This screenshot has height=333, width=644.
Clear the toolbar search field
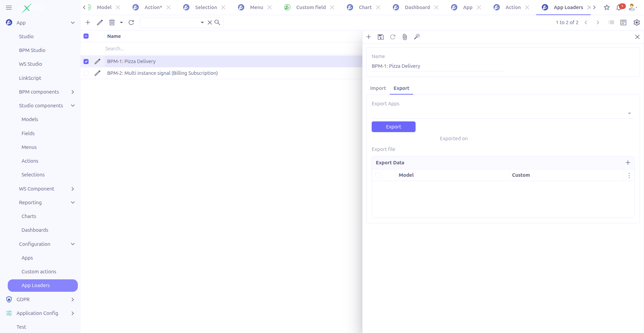click(x=210, y=22)
